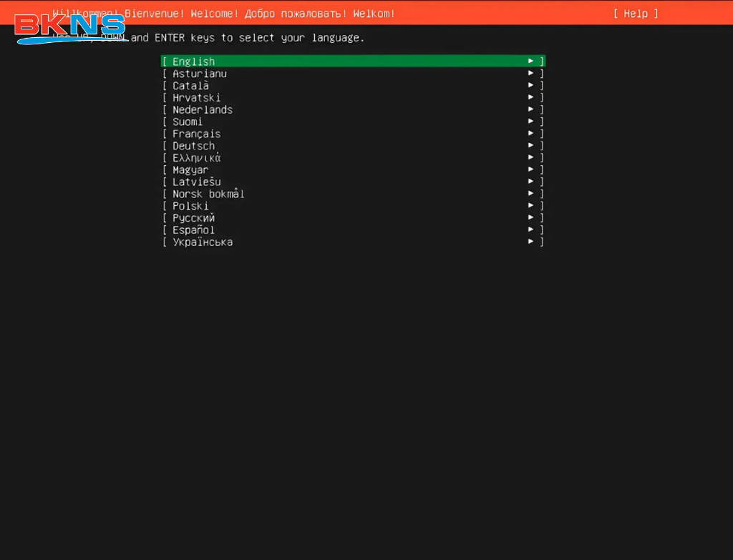Expand the Polski entry arrow
The width and height of the screenshot is (733, 560).
[x=530, y=205]
